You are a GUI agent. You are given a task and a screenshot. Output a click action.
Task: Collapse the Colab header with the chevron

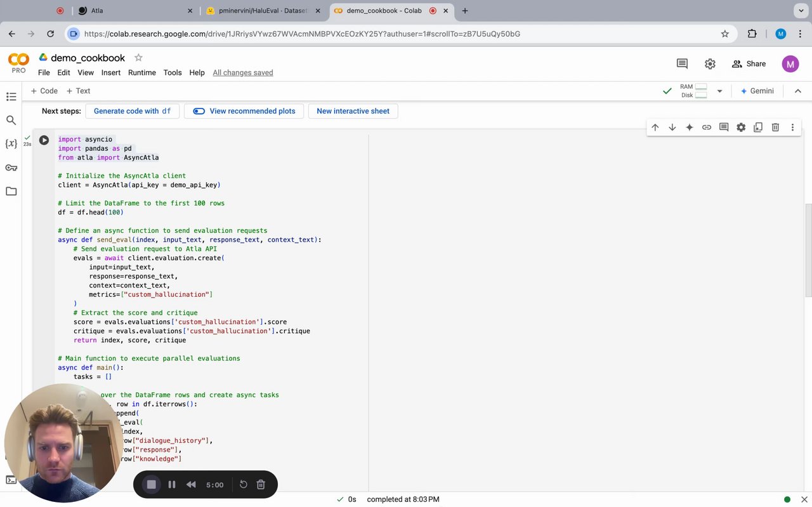tap(798, 91)
